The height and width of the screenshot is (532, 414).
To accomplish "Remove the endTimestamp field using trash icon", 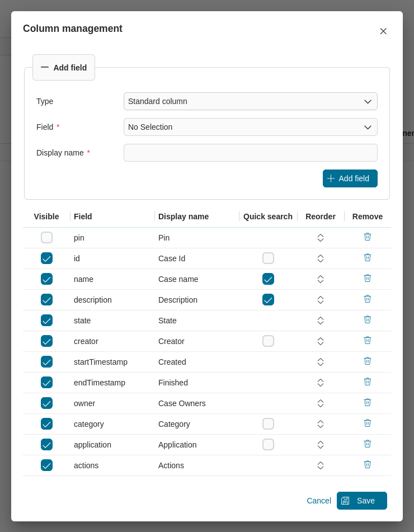I will (x=367, y=382).
